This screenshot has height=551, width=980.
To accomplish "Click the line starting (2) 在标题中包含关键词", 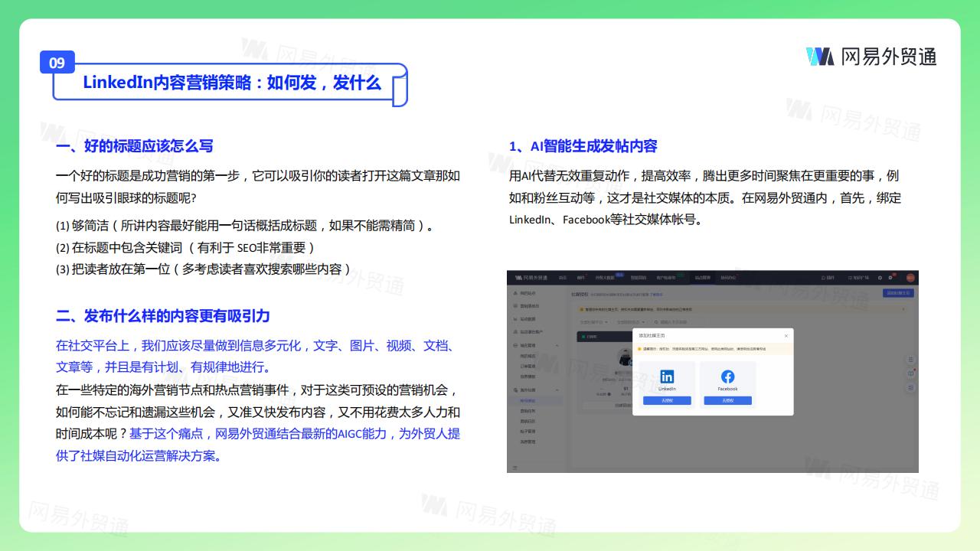I will [186, 247].
